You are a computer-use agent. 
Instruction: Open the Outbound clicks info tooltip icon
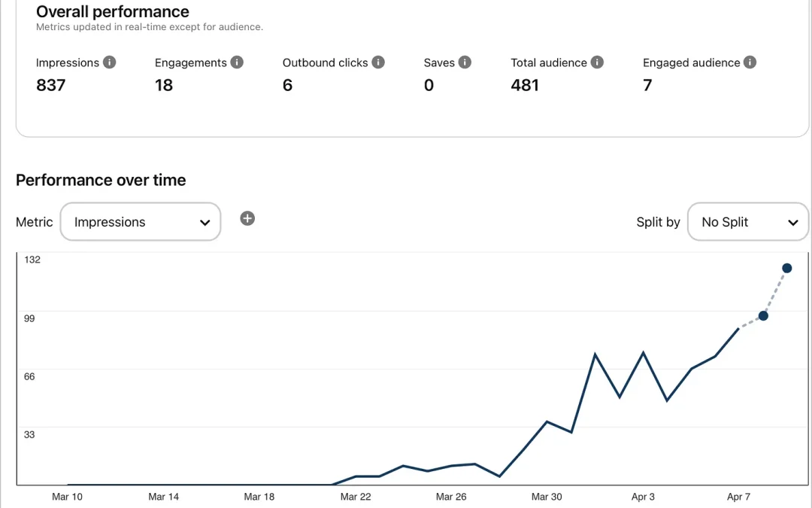(x=378, y=62)
